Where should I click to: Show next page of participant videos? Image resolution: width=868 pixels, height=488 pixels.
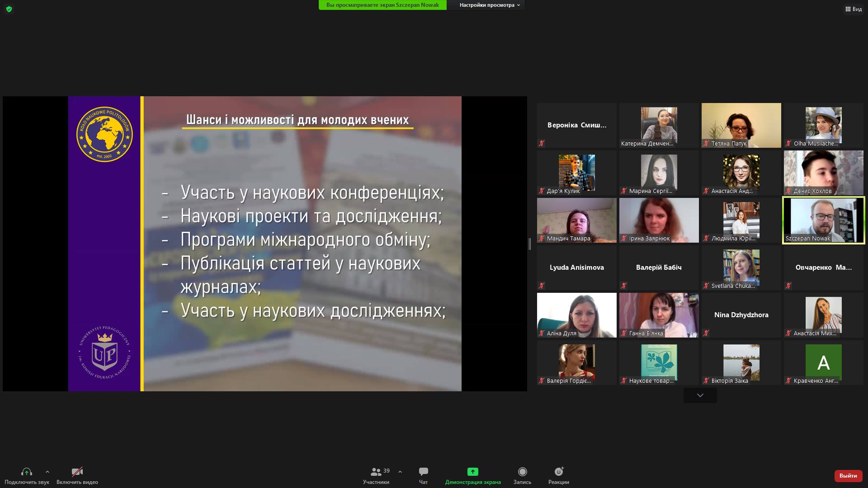click(x=700, y=395)
